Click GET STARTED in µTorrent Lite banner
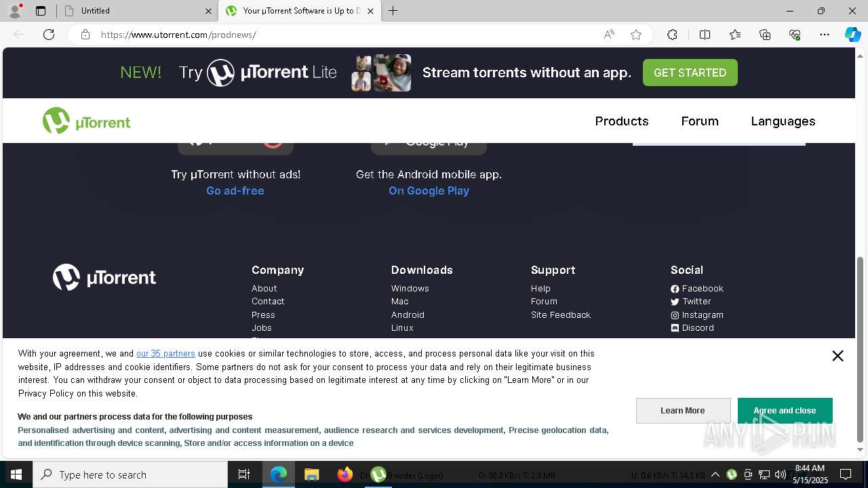Viewport: 868px width, 488px height. point(690,73)
